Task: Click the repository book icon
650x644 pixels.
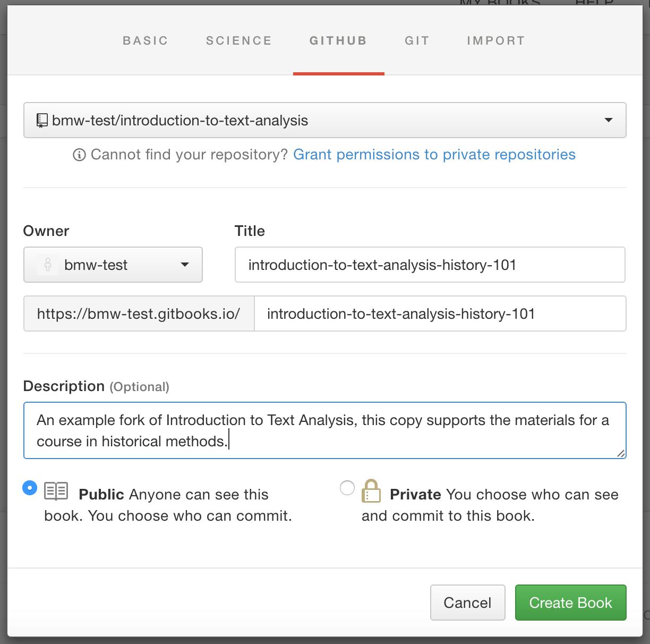Action: tap(42, 121)
